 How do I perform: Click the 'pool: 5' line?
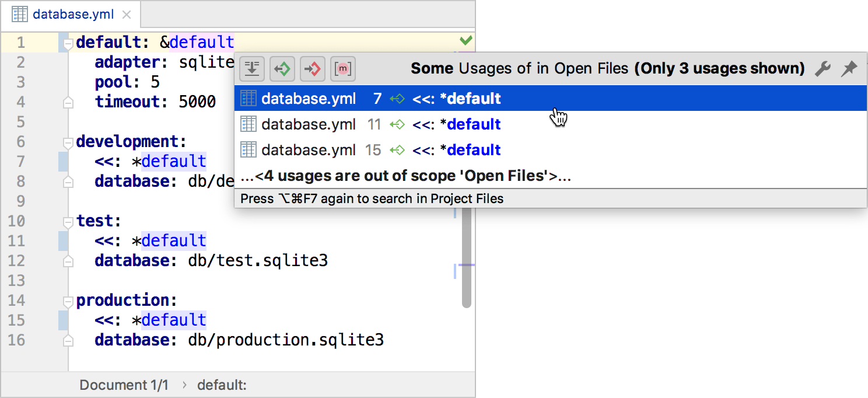[127, 82]
